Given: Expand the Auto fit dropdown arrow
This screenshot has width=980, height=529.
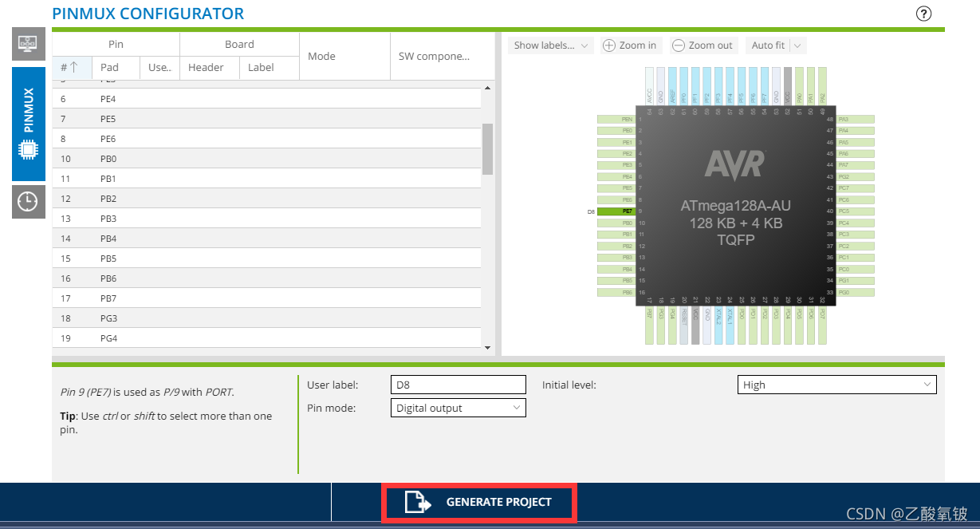Looking at the screenshot, I should (797, 45).
